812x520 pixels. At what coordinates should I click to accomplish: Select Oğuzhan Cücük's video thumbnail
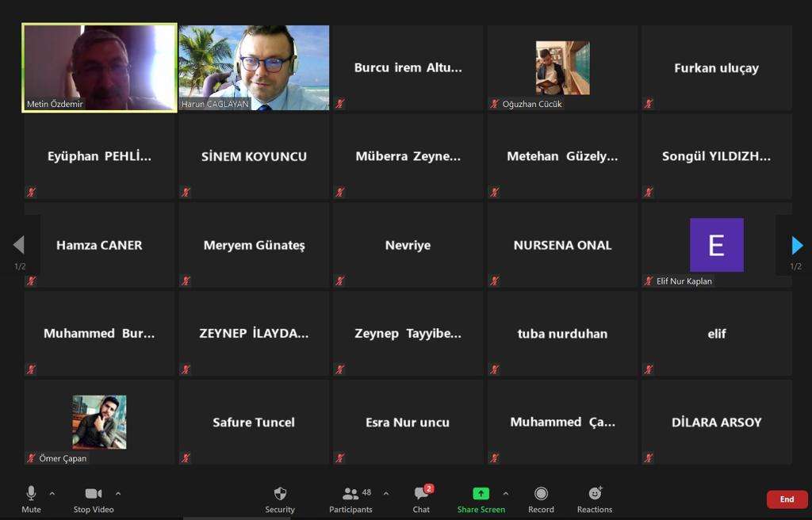(562, 67)
